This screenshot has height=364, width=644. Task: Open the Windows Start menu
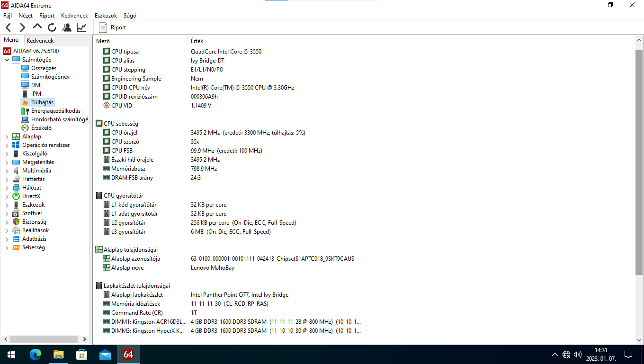point(11,354)
